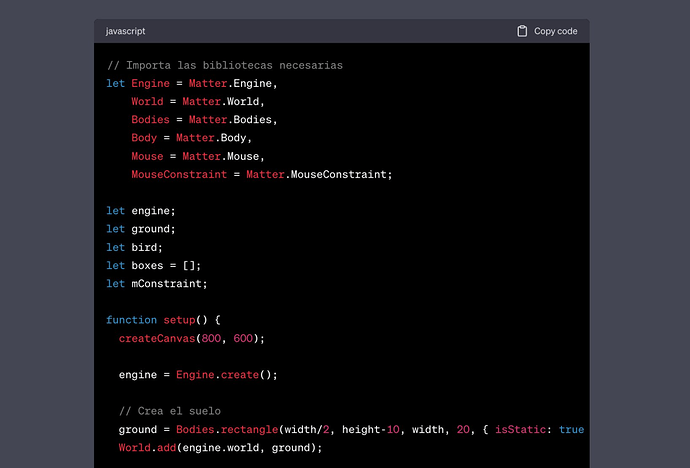Click the clipboard icon in code header
Viewport: 690px width, 468px height.
[x=522, y=31]
